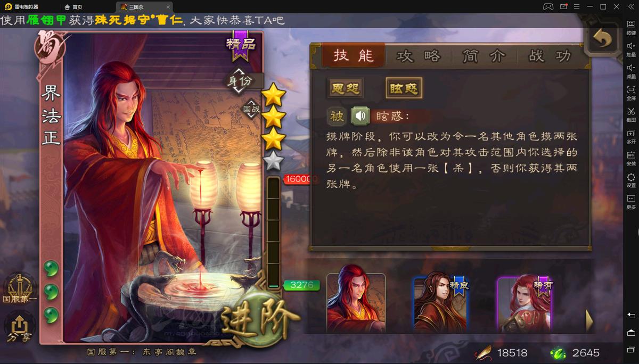Expand next skins with right arrow
This screenshot has height=364, width=639.
589,320
